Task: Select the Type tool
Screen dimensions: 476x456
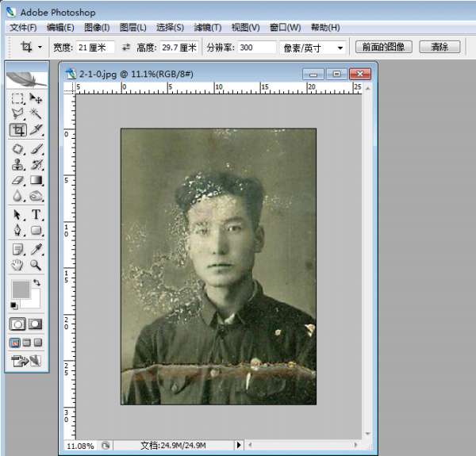Action: tap(36, 215)
